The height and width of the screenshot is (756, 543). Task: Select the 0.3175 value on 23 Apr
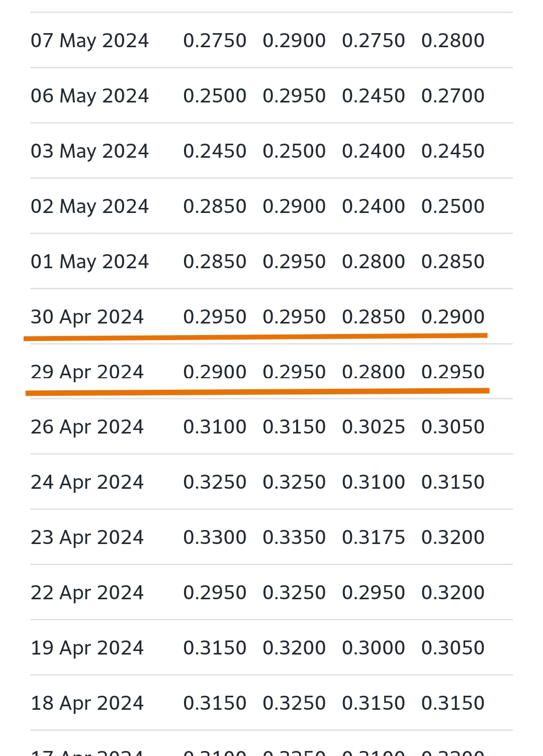[373, 537]
